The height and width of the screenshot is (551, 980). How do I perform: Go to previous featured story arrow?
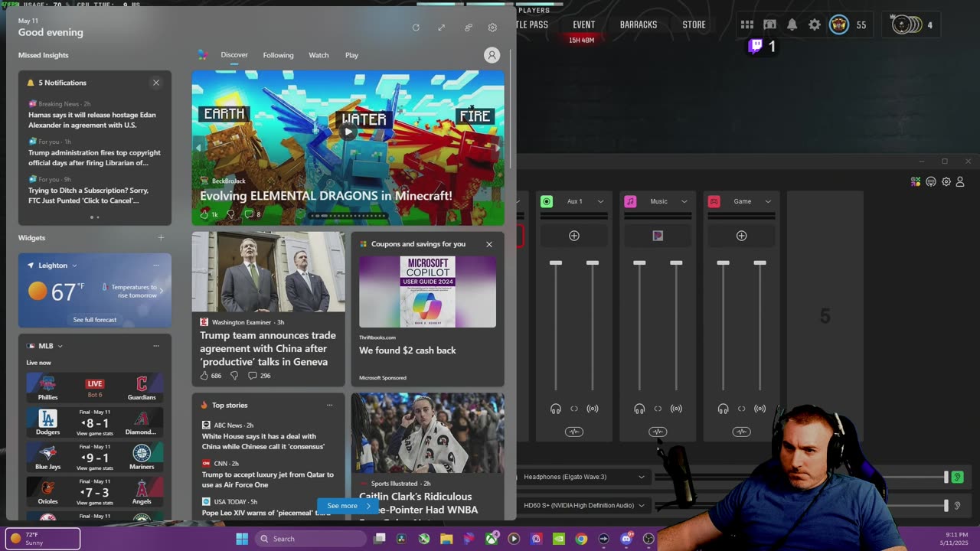pos(198,148)
